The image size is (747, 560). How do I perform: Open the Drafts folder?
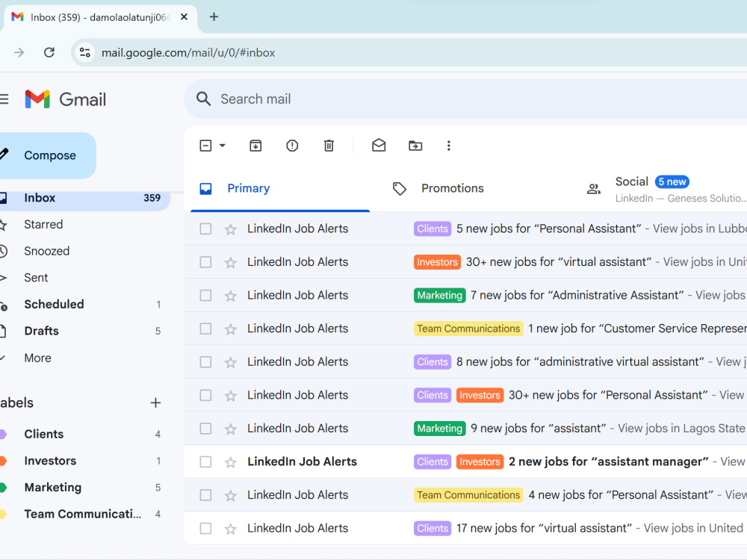coord(41,331)
